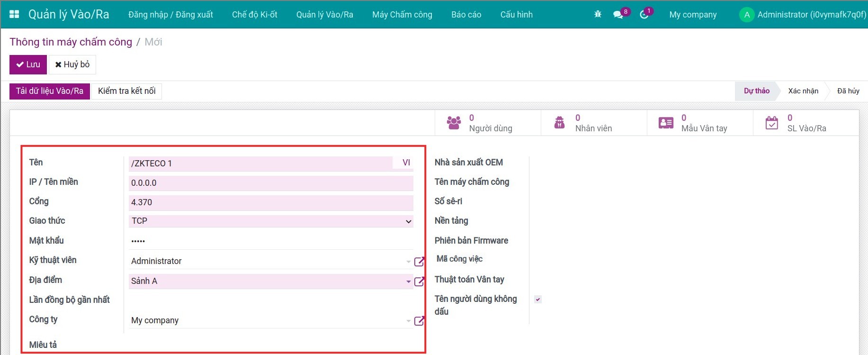This screenshot has height=355, width=868.
Task: Click the debug bug icon in navbar
Action: click(x=598, y=14)
